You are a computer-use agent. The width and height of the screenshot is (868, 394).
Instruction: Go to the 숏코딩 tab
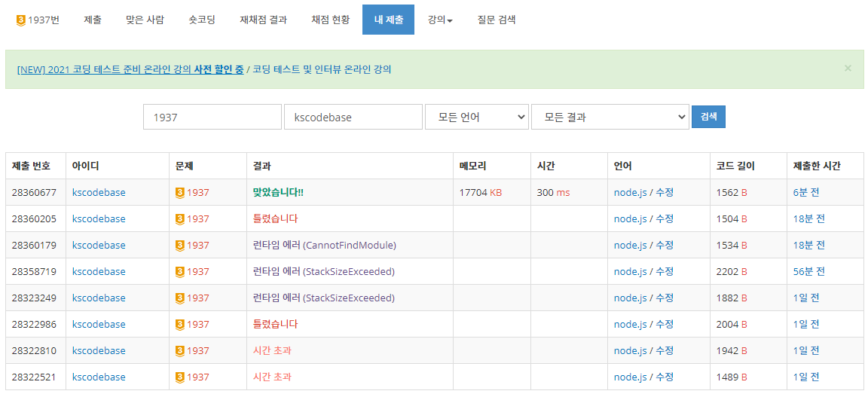point(202,20)
